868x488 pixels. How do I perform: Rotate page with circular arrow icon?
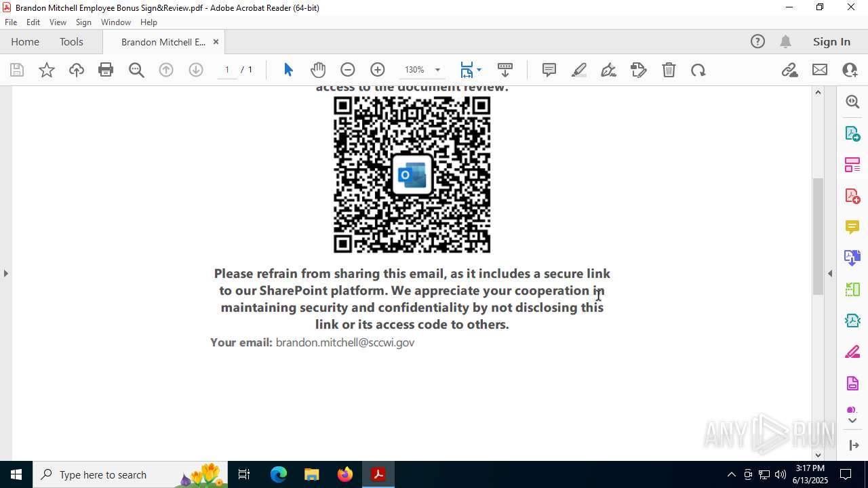point(698,70)
